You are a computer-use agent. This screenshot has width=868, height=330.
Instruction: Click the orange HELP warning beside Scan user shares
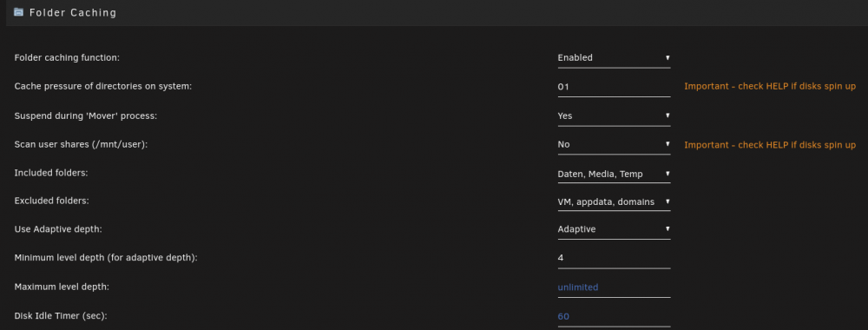pyautogui.click(x=770, y=144)
